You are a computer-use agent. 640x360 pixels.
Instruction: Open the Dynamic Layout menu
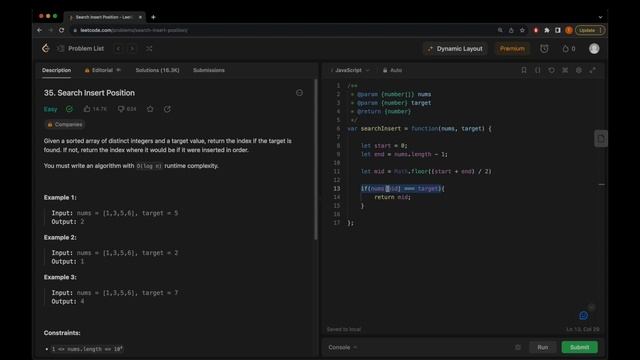pos(455,49)
